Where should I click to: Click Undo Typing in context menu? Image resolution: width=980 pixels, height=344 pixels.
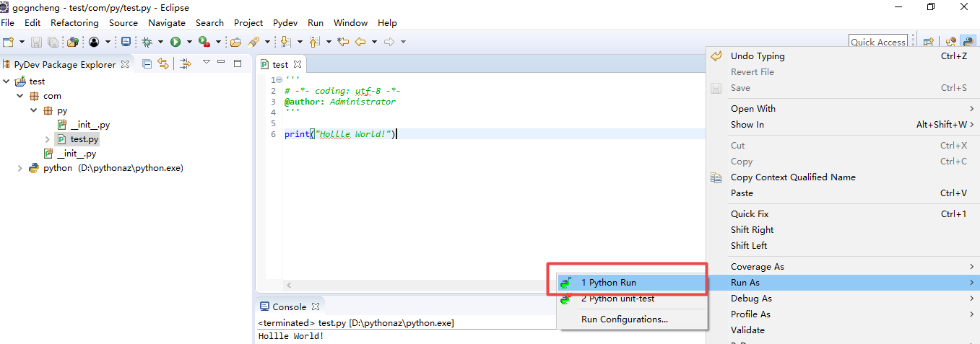pos(843,56)
